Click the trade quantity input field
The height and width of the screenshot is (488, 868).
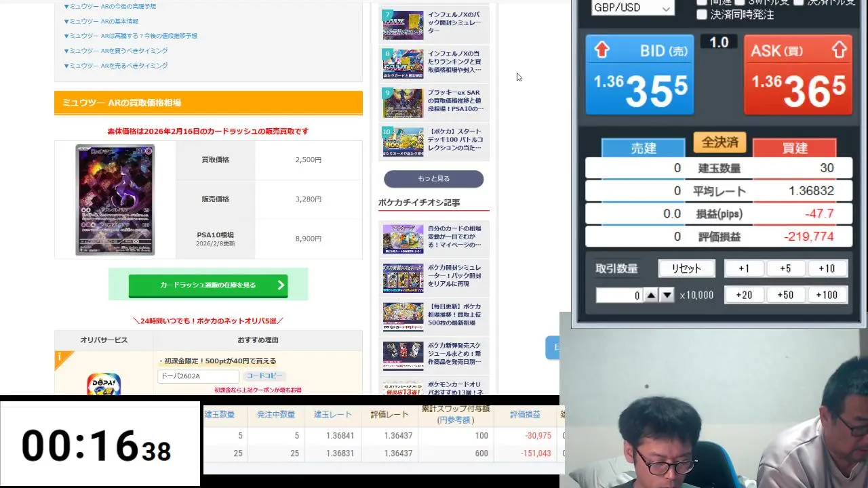pyautogui.click(x=619, y=295)
